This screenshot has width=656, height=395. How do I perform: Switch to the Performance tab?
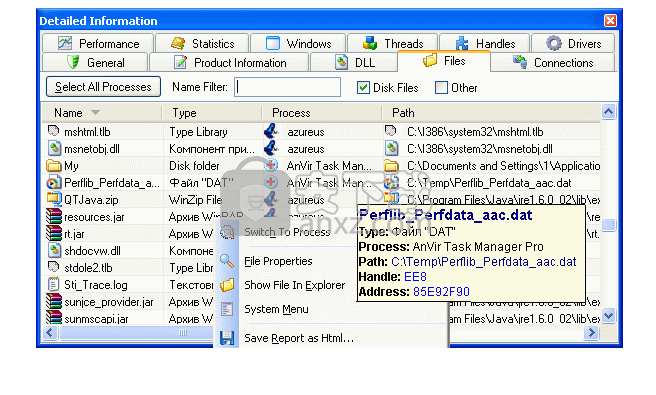98,44
